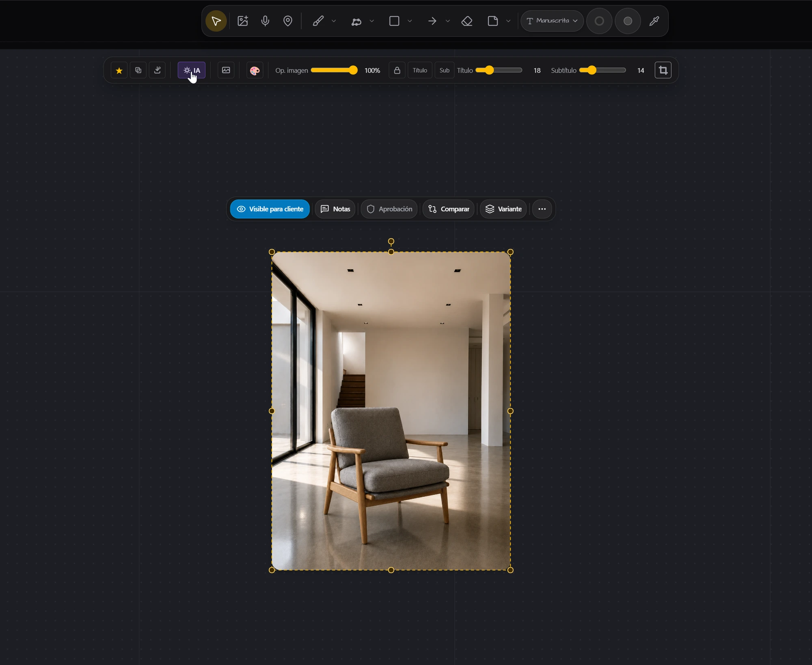Screen dimensions: 812x665
Task: Click the title size value 18
Action: click(x=537, y=71)
